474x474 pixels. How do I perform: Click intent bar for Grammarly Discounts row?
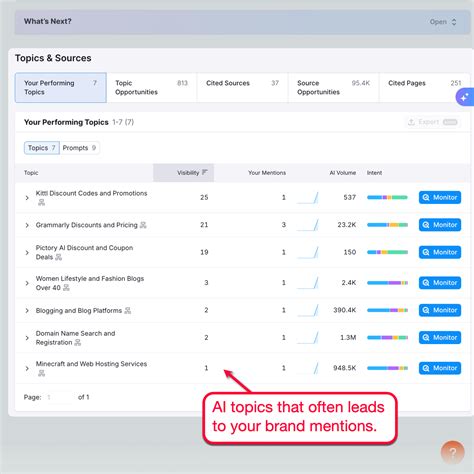(x=387, y=225)
